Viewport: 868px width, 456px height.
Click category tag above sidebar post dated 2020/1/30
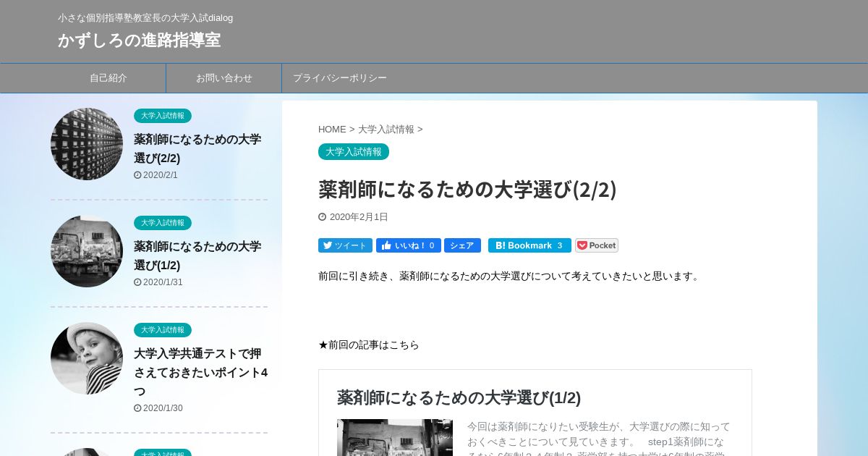pos(163,330)
